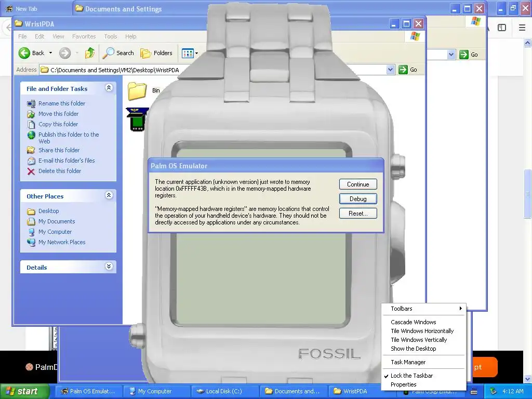This screenshot has width=532, height=399.
Task: Click Reset... in Palm OS Emulator dialog
Action: coord(358,214)
